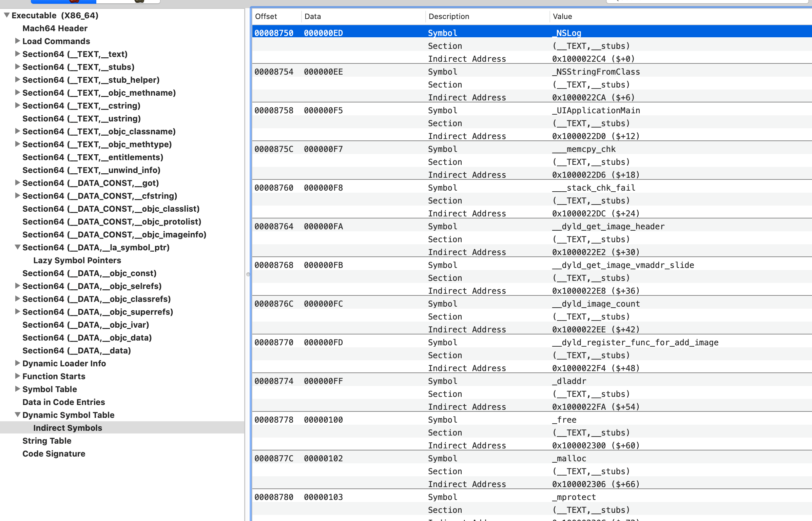Expand Section64 (__DATA_CONST,__got) triangle

(17, 183)
